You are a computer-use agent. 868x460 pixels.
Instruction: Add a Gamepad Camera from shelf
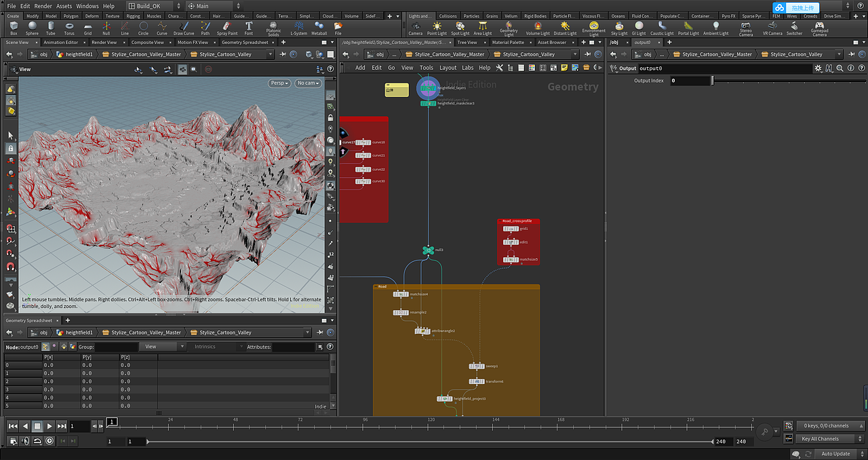[x=819, y=29]
